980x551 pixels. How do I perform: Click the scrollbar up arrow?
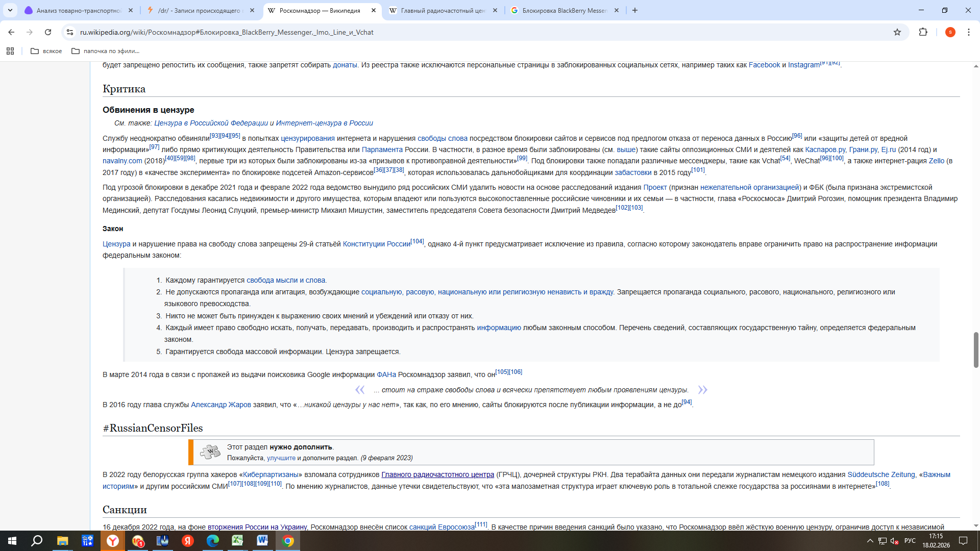click(976, 66)
